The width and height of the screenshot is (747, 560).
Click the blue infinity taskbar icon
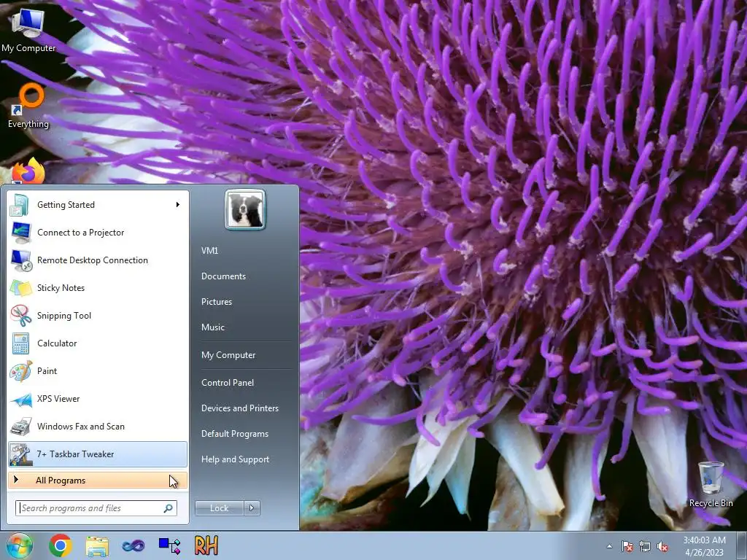pos(133,545)
